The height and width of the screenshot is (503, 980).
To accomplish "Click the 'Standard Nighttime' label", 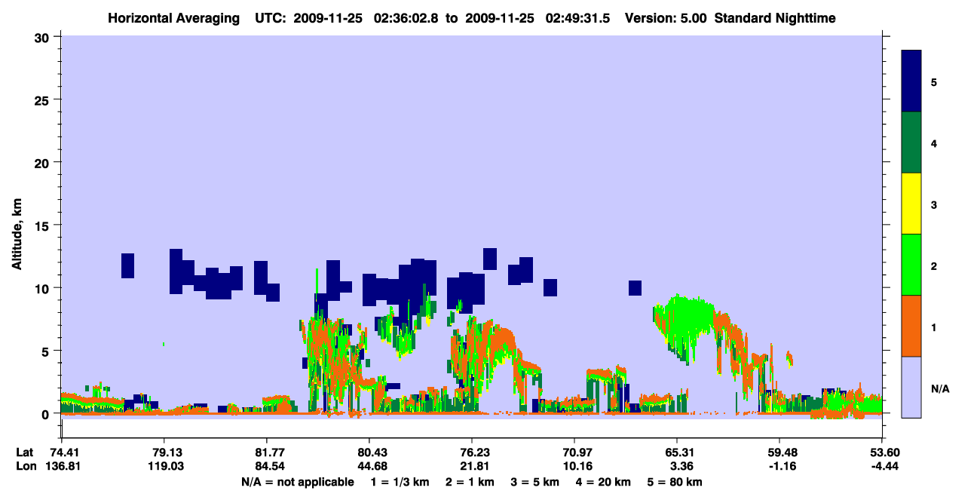I will 775,18.
